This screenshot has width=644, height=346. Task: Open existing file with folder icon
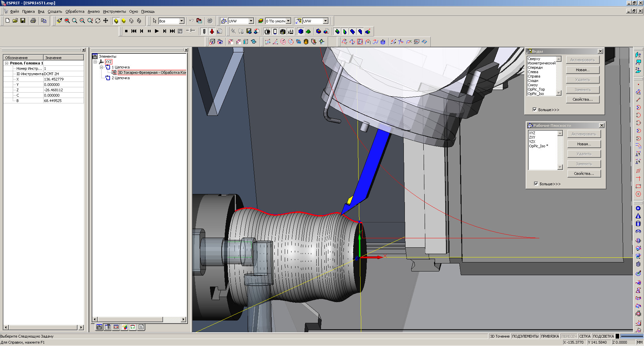(x=15, y=21)
